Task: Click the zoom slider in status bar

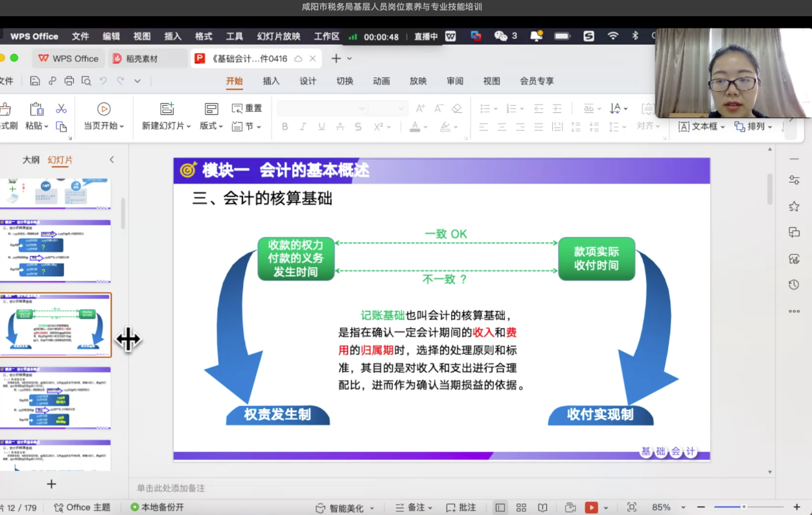Action: point(744,507)
